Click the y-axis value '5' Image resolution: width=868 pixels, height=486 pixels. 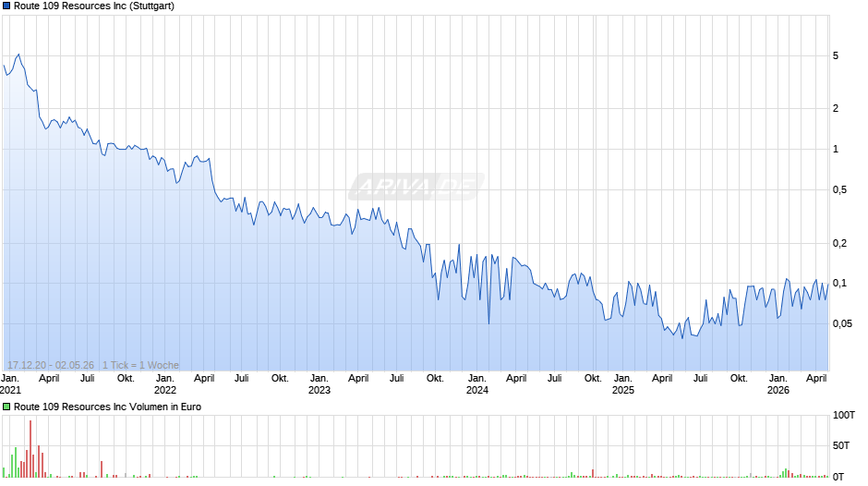tap(836, 56)
